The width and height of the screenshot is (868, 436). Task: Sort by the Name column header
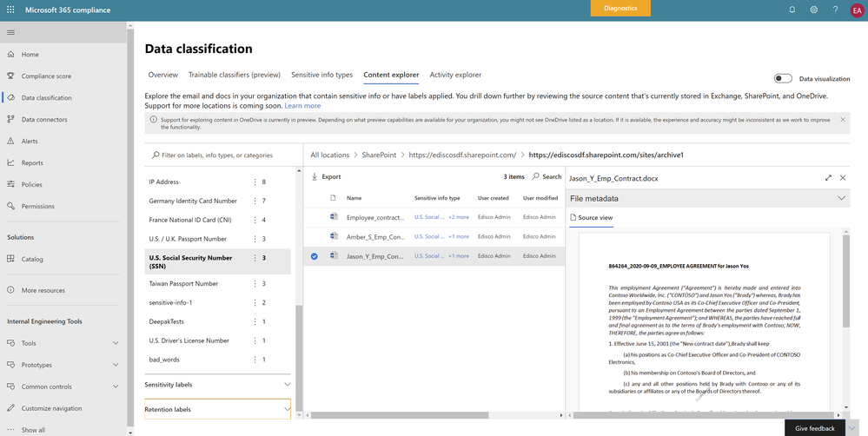coord(354,198)
